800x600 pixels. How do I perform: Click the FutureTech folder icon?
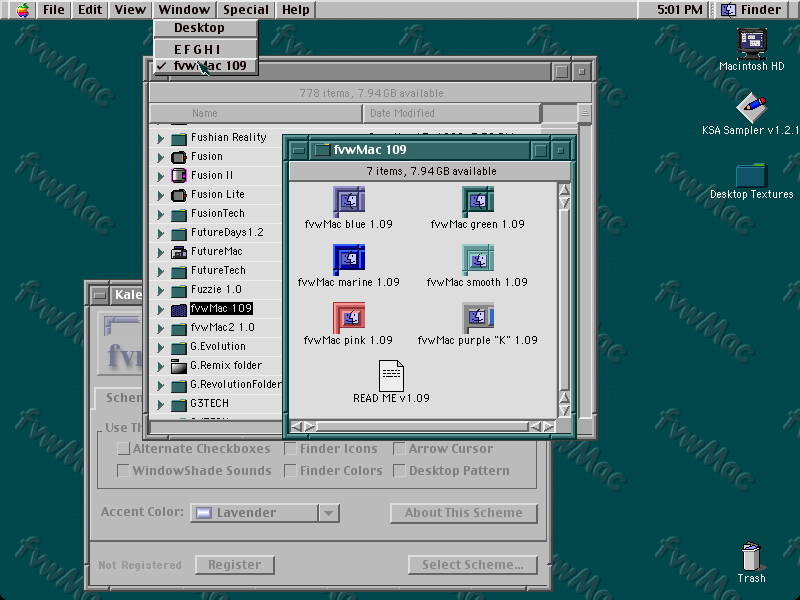coord(179,271)
